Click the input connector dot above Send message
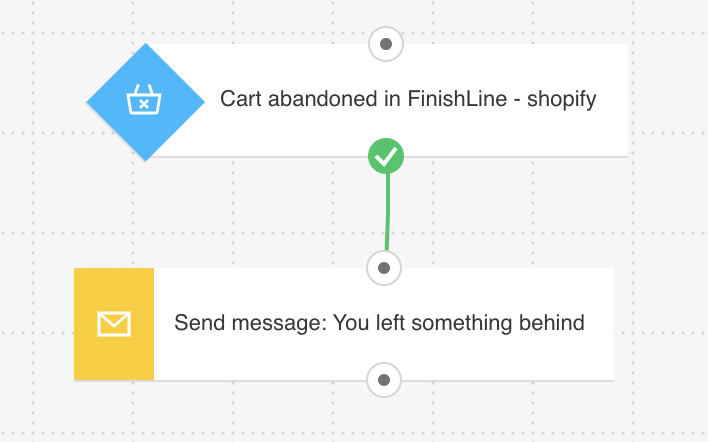The width and height of the screenshot is (708, 442). click(x=385, y=268)
